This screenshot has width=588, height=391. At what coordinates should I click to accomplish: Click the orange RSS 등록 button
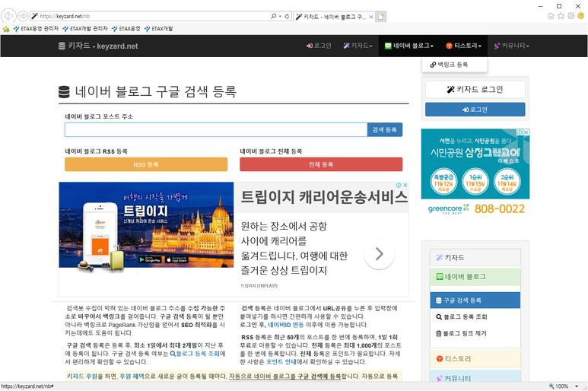(146, 164)
